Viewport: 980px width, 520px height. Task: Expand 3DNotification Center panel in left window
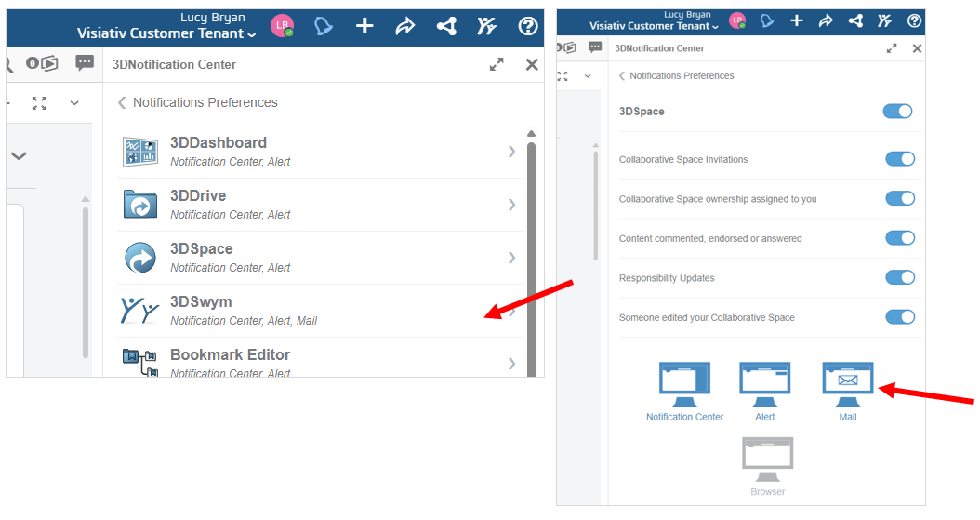pos(497,64)
